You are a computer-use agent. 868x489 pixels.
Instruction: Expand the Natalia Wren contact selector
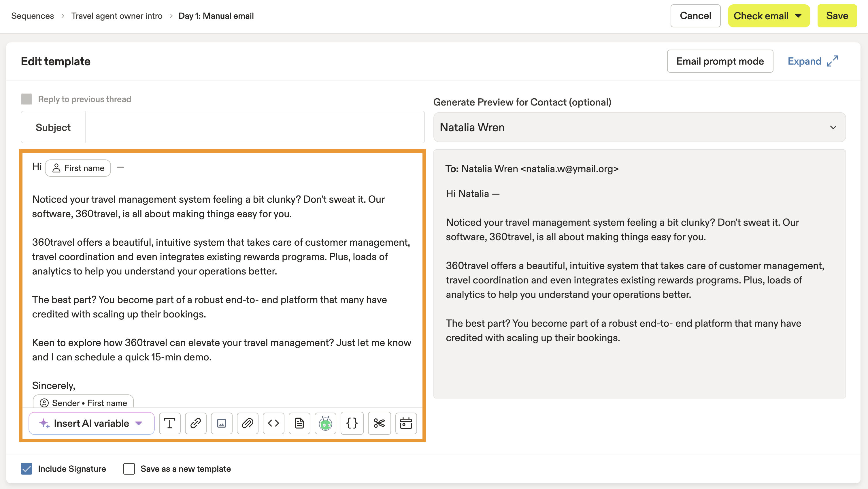point(833,127)
